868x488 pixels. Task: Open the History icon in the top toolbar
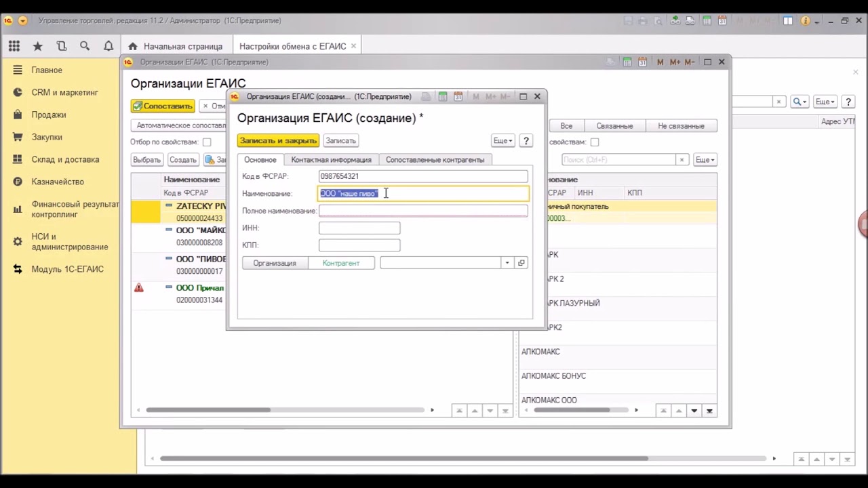tap(62, 46)
